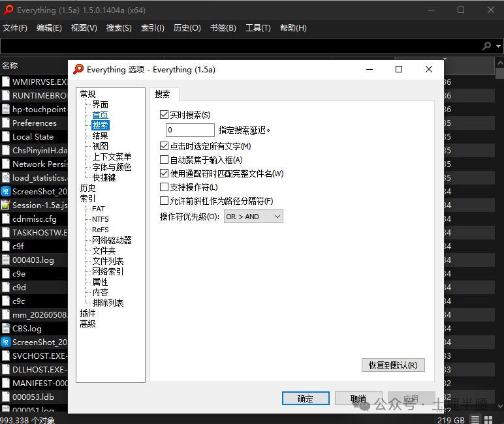Click the c9f file icon
The width and height of the screenshot is (504, 424).
tap(6, 246)
